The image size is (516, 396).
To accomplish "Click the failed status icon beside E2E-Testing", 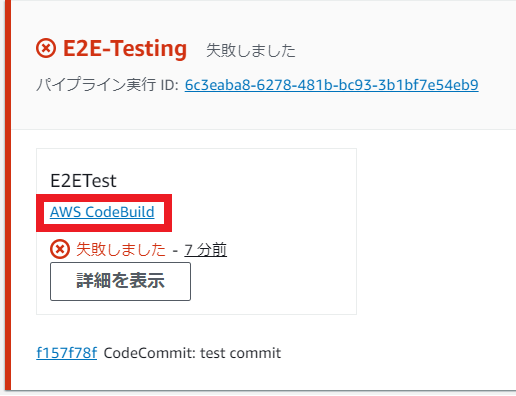I will tap(46, 49).
